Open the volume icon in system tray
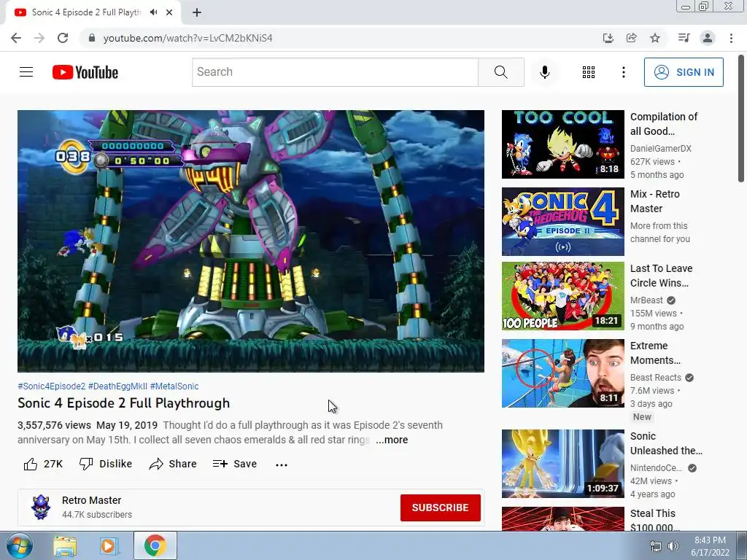Viewport: 747px width, 560px height. [673, 546]
